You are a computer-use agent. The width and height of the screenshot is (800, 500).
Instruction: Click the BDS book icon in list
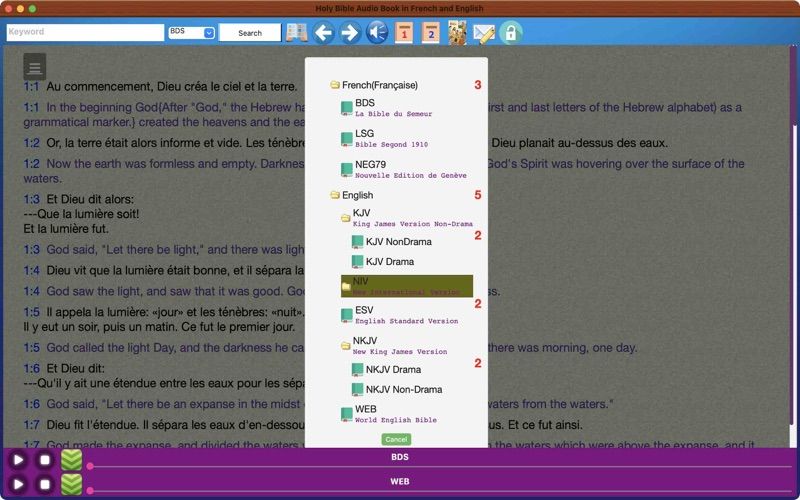pyautogui.click(x=347, y=108)
